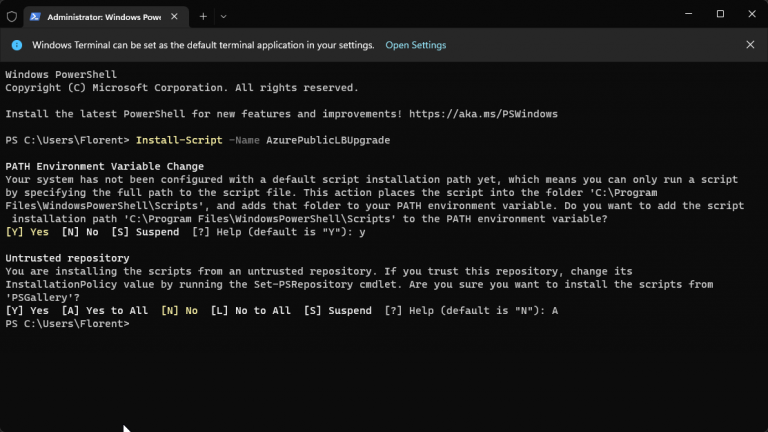Maximize the Windows Terminal window
Viewport: 768px width, 432px height.
(720, 14)
